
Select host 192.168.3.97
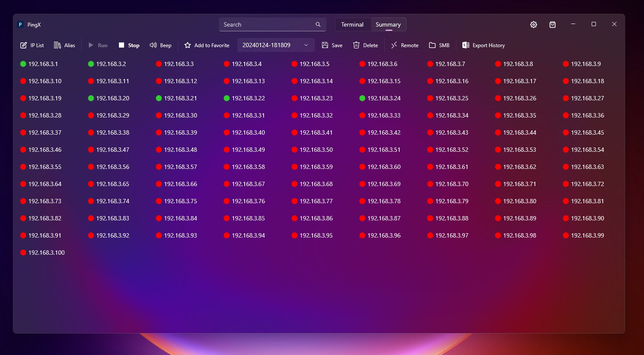click(448, 235)
